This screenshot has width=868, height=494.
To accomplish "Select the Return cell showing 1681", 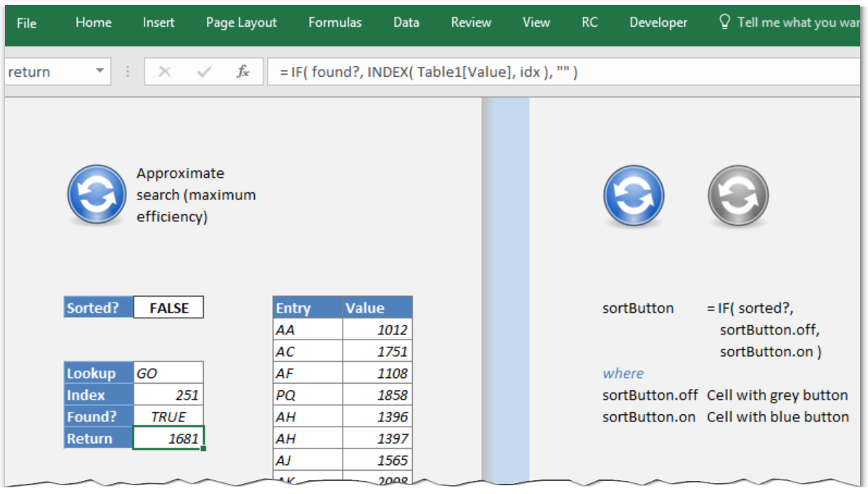I will pyautogui.click(x=168, y=437).
